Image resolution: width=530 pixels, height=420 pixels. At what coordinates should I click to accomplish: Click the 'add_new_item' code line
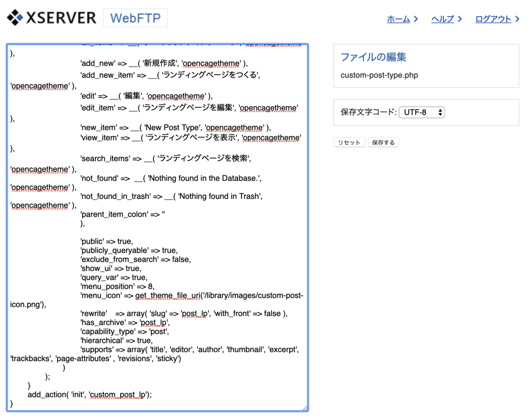(x=170, y=75)
